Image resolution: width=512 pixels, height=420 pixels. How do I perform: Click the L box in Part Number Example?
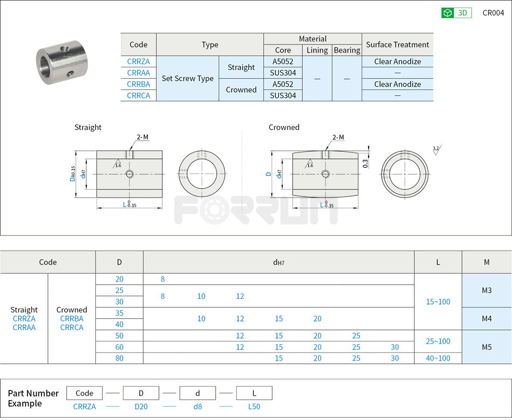(x=254, y=393)
